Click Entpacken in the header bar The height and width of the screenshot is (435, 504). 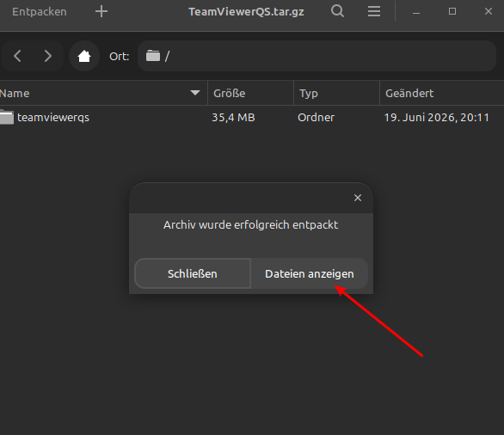tap(40, 11)
